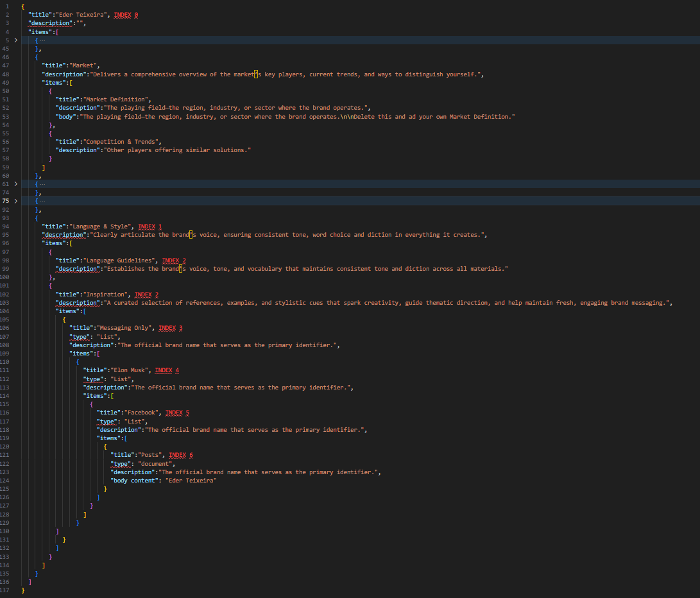Click the collapsed ellipsis on line 5
This screenshot has width=700, height=598.
pyautogui.click(x=42, y=40)
